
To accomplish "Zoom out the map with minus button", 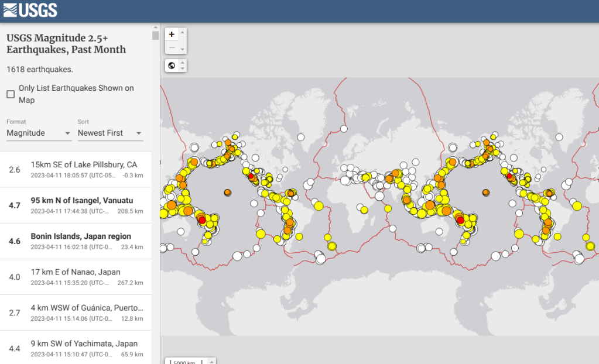I will pos(172,48).
